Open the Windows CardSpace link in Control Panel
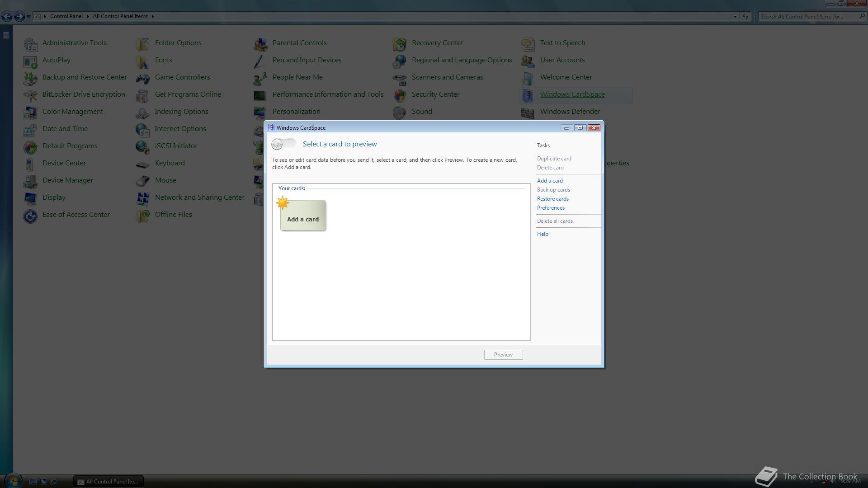This screenshot has height=488, width=868. point(572,94)
